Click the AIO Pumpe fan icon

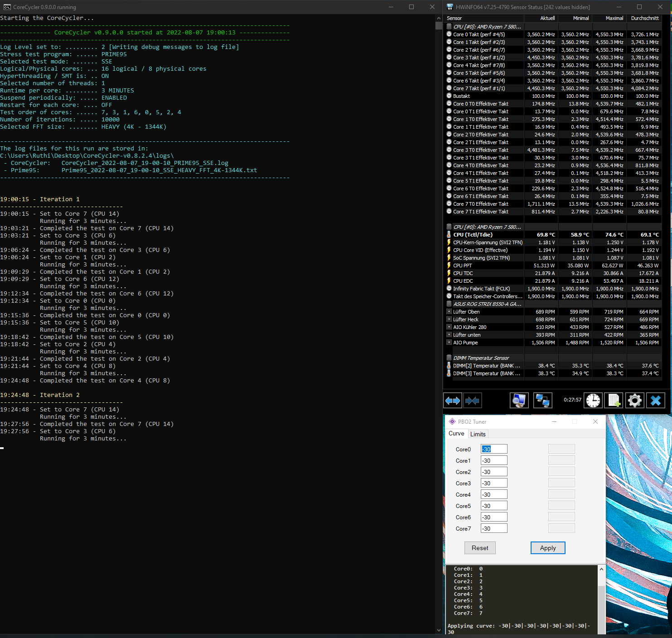449,343
